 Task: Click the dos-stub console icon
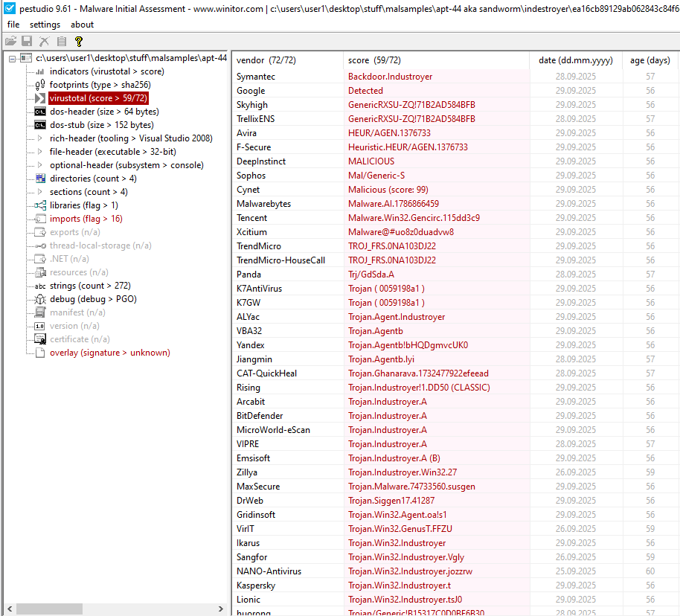point(40,126)
